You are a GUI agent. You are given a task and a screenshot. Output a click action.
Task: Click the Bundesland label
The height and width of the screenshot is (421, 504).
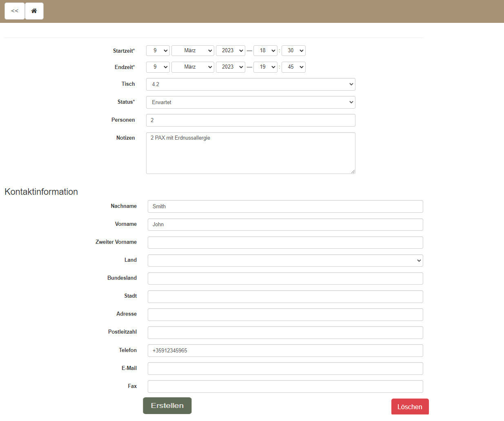click(x=122, y=278)
